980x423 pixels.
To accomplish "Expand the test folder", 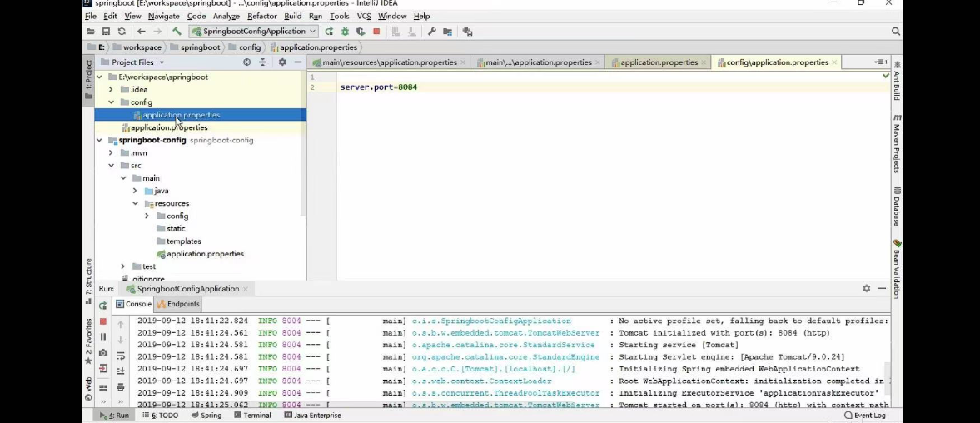I will (x=122, y=266).
